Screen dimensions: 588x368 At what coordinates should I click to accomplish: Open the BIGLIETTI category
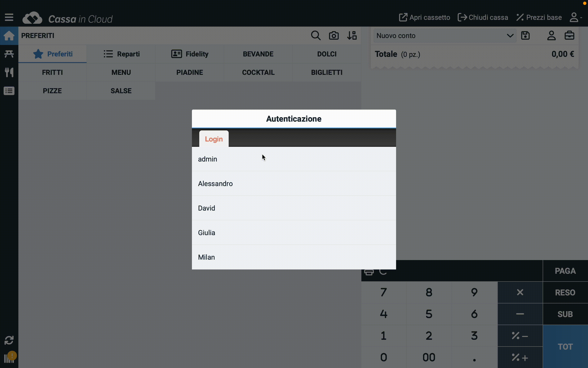[x=327, y=72]
